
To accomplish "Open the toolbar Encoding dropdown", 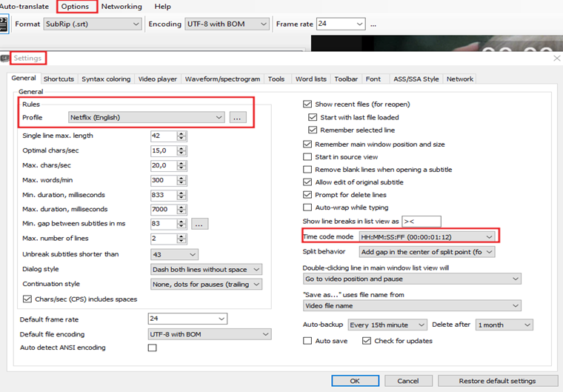I will click(227, 24).
